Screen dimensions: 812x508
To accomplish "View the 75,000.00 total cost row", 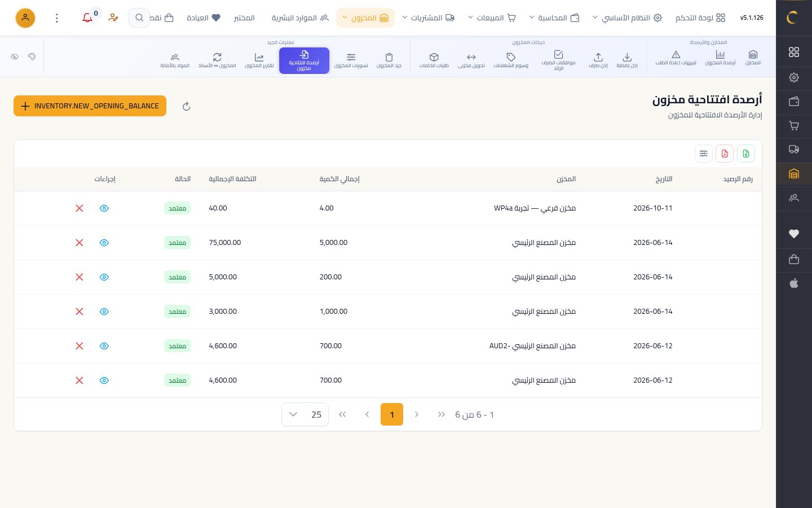I will point(104,243).
